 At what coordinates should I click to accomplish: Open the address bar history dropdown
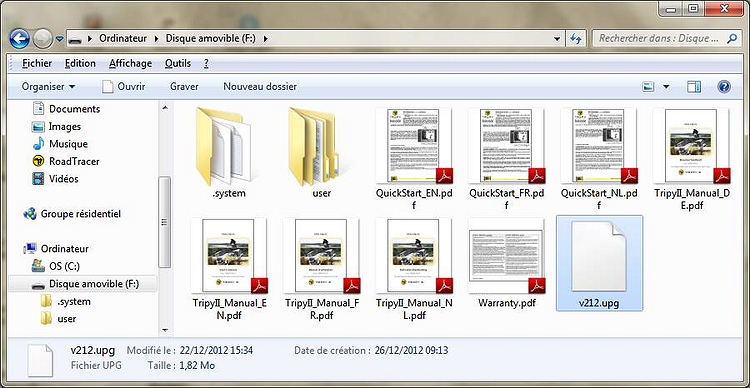coord(556,39)
